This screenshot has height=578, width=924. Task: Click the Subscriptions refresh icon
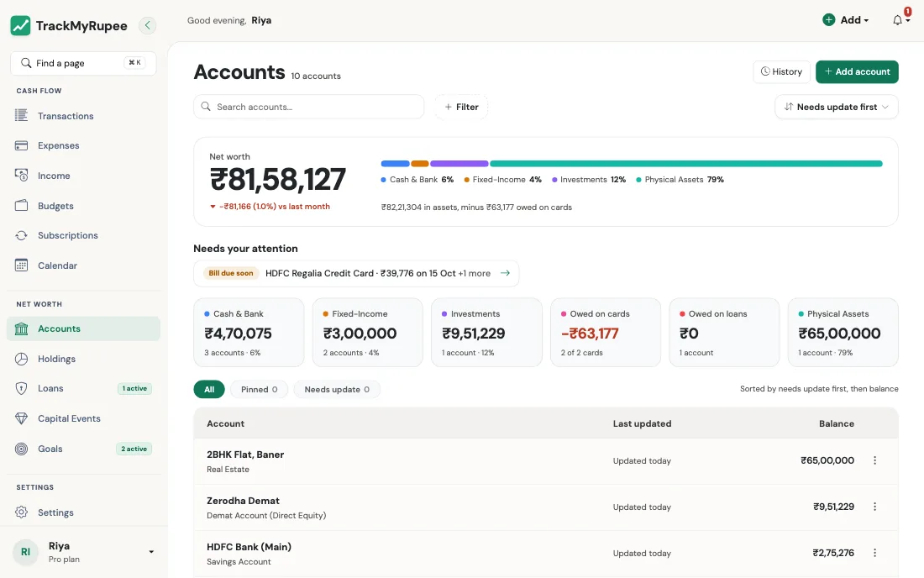21,235
